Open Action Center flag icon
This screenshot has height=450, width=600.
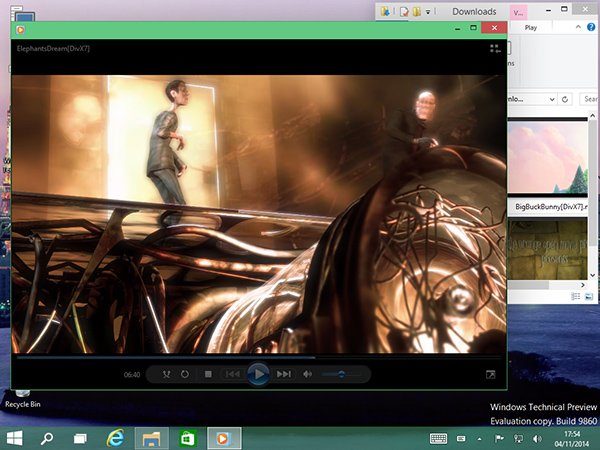[499, 439]
